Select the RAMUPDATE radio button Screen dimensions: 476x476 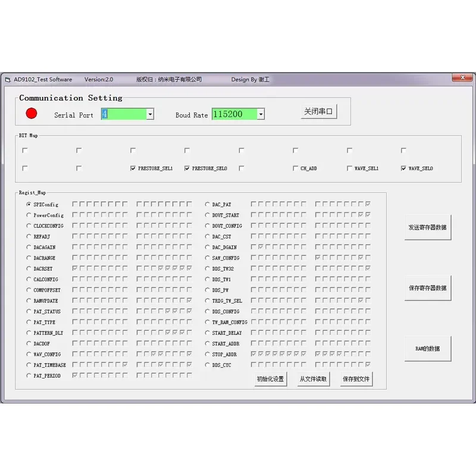[x=29, y=300]
